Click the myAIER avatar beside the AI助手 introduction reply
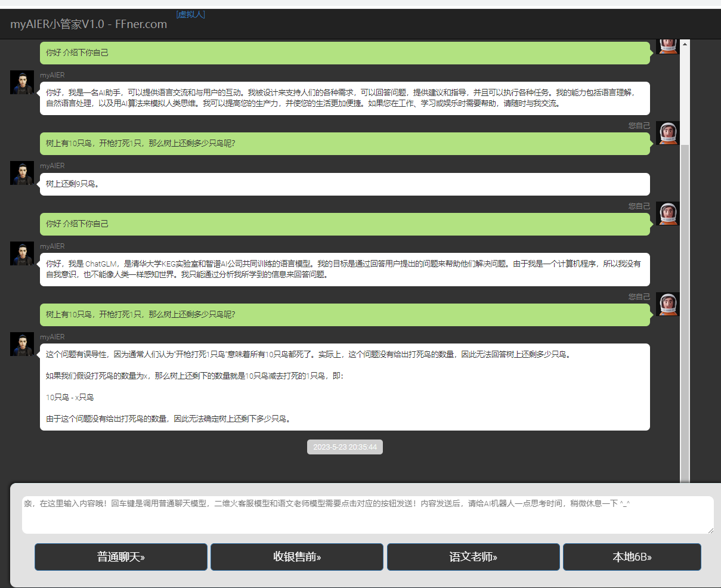This screenshot has height=588, width=721. (22, 82)
